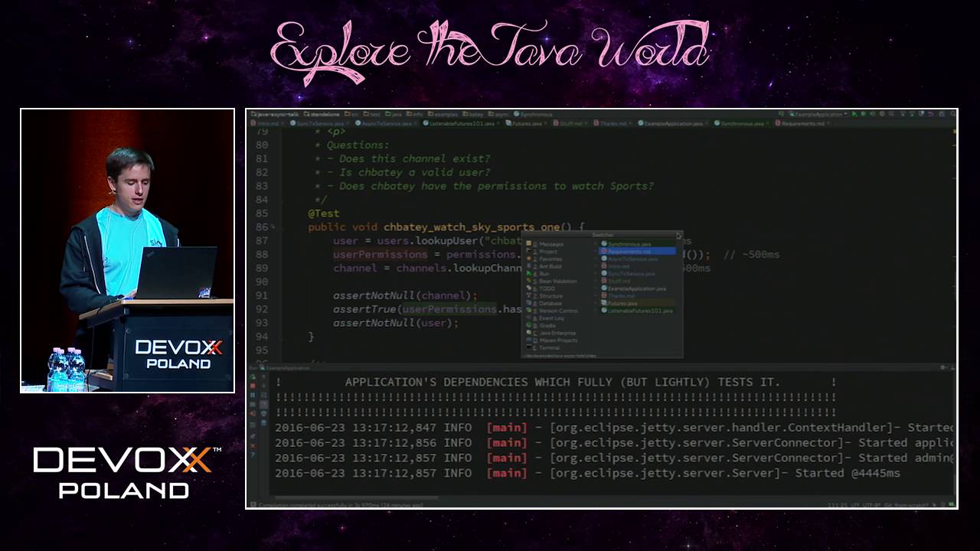Select Bean Validation in the Switcher
Viewport: 980px width, 551px height.
tap(553, 281)
